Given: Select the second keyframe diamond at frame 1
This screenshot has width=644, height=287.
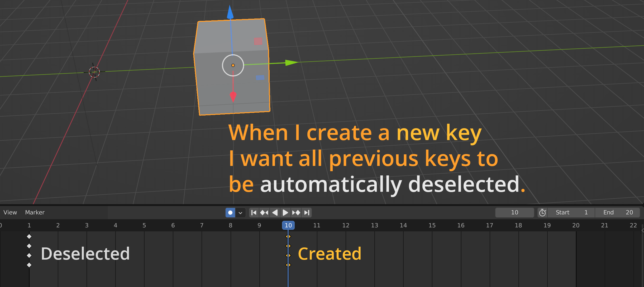Looking at the screenshot, I should (x=29, y=246).
